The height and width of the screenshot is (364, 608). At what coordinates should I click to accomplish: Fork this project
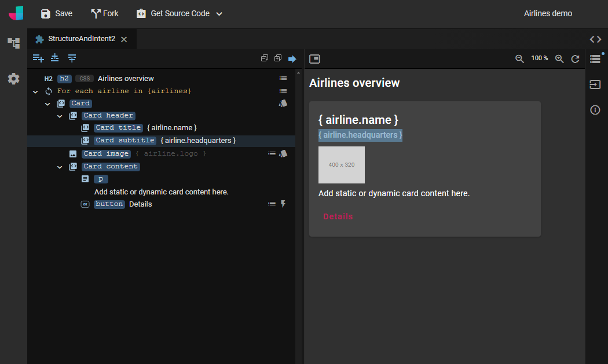(105, 13)
